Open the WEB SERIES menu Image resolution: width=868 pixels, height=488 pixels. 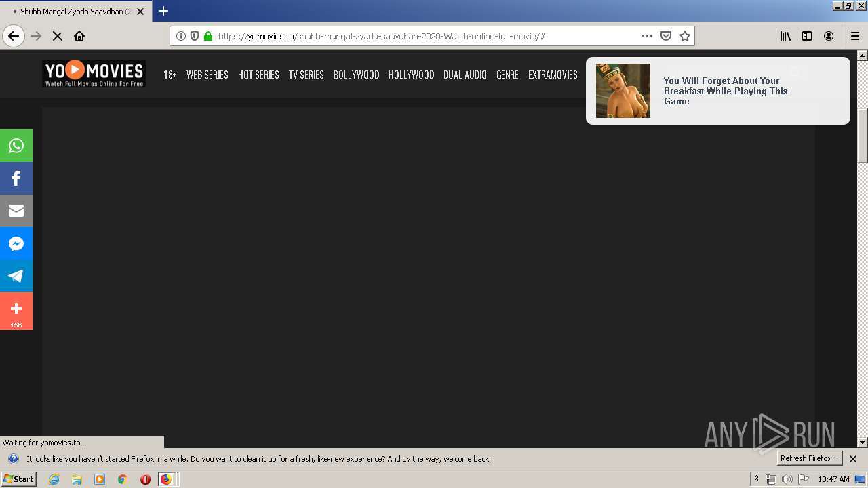pyautogui.click(x=208, y=75)
